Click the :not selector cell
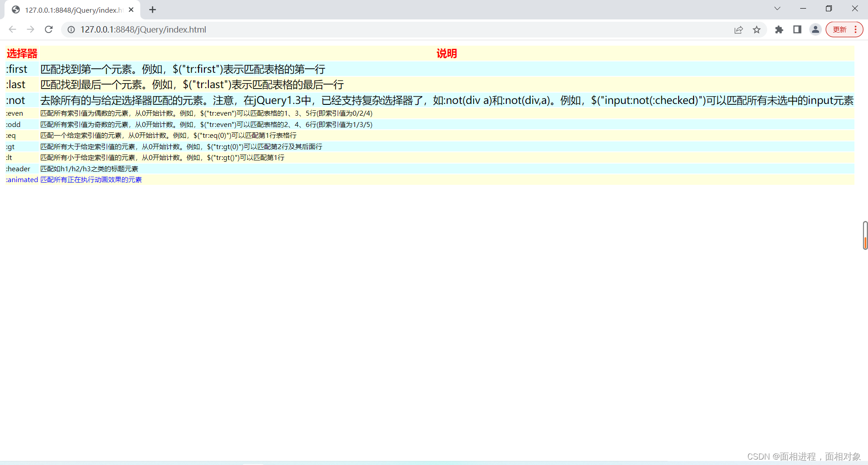Screen dimensions: 868x465 [22, 100]
